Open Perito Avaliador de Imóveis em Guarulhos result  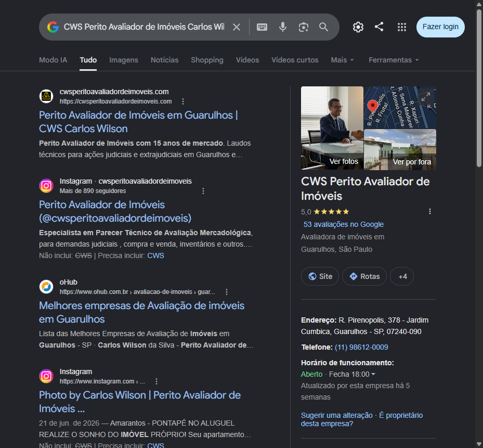coord(138,122)
